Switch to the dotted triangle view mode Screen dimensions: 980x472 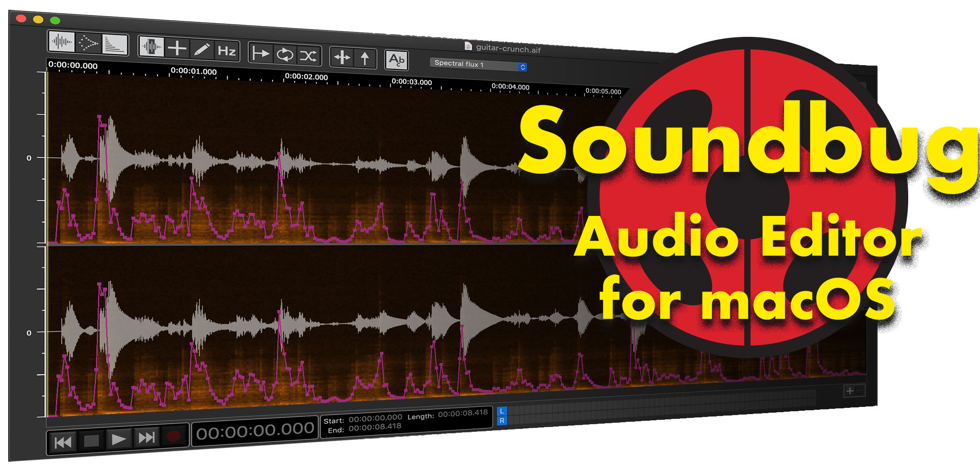(88, 43)
